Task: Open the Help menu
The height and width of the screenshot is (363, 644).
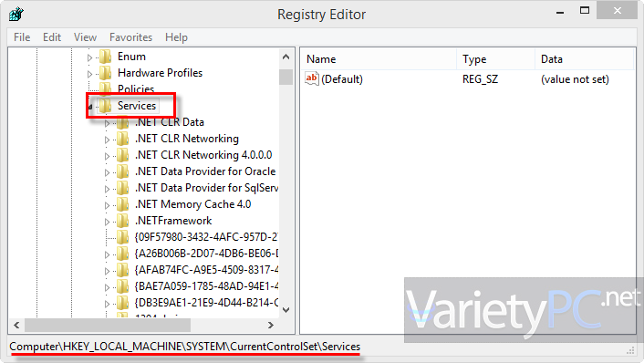Action: coord(176,37)
